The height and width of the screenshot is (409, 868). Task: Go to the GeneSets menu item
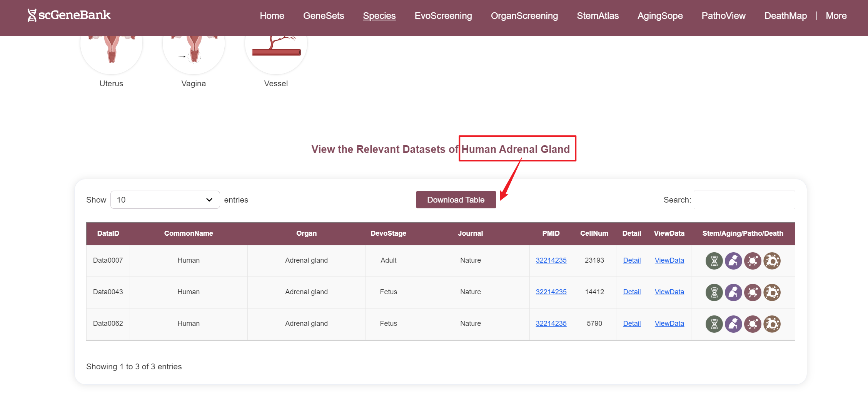click(x=324, y=16)
